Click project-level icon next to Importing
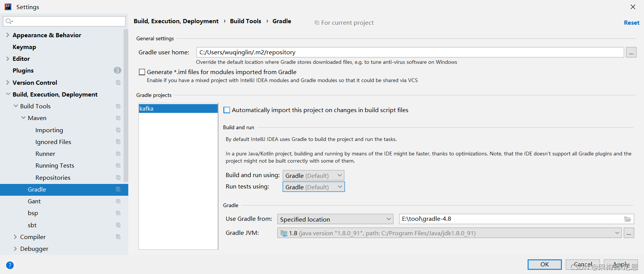This screenshot has width=644, height=274. [118, 130]
